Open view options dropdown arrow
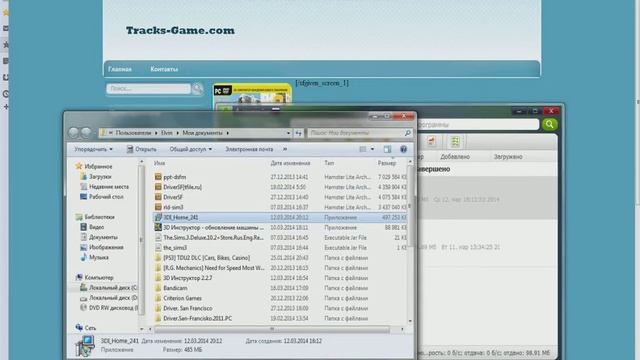 pos(372,149)
